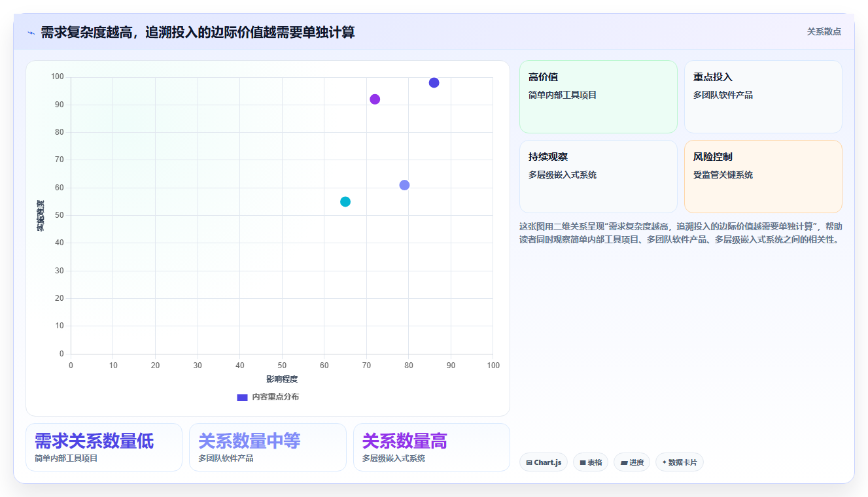Image resolution: width=868 pixels, height=497 pixels.
Task: Click the icon in the 表格 chip
Action: coord(583,462)
